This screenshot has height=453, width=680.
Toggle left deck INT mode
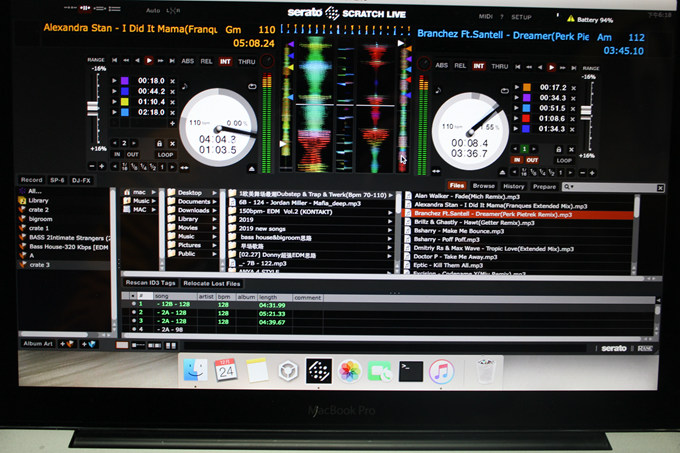point(225,62)
